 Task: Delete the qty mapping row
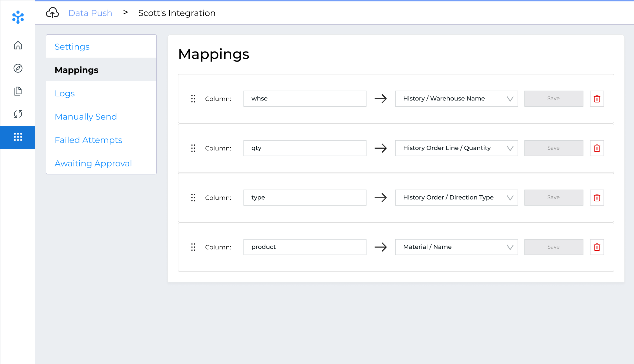pos(597,148)
